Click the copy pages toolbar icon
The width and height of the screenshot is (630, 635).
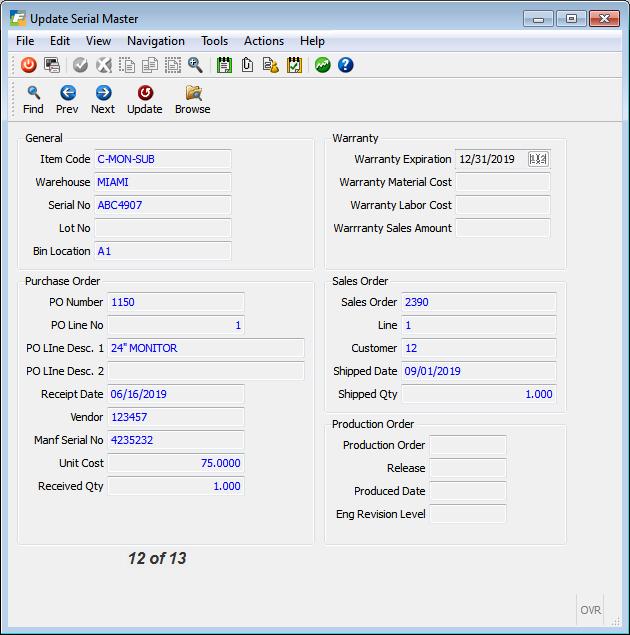point(150,65)
